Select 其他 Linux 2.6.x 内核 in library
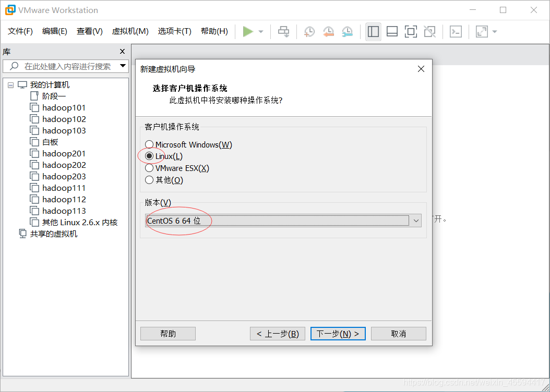Viewport: 550px width, 392px height. pyautogui.click(x=80, y=223)
